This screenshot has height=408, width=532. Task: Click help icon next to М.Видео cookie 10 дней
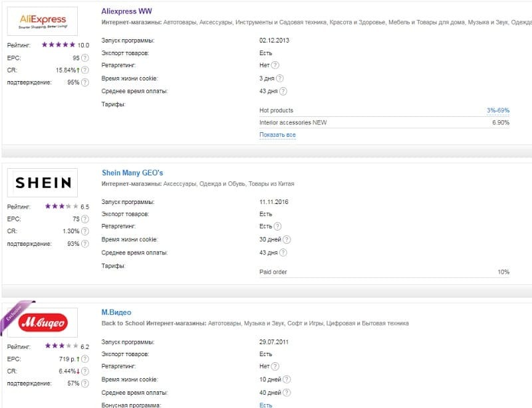[x=287, y=379]
